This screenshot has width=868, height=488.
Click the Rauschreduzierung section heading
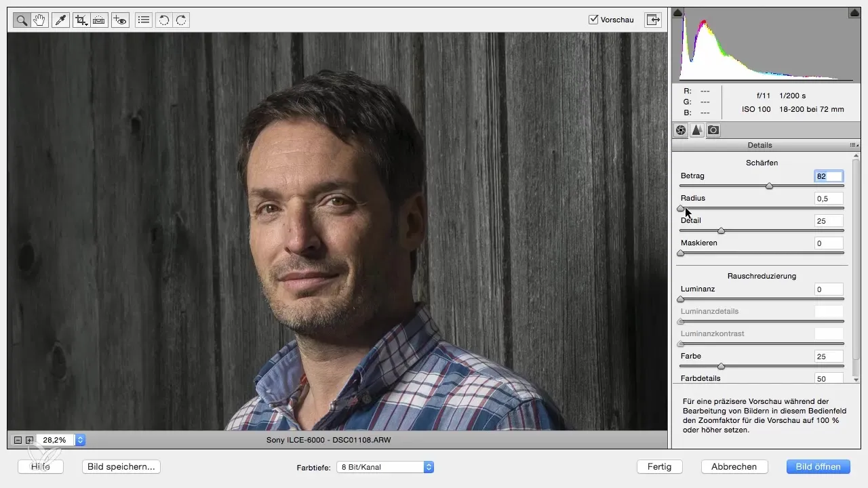pyautogui.click(x=762, y=276)
